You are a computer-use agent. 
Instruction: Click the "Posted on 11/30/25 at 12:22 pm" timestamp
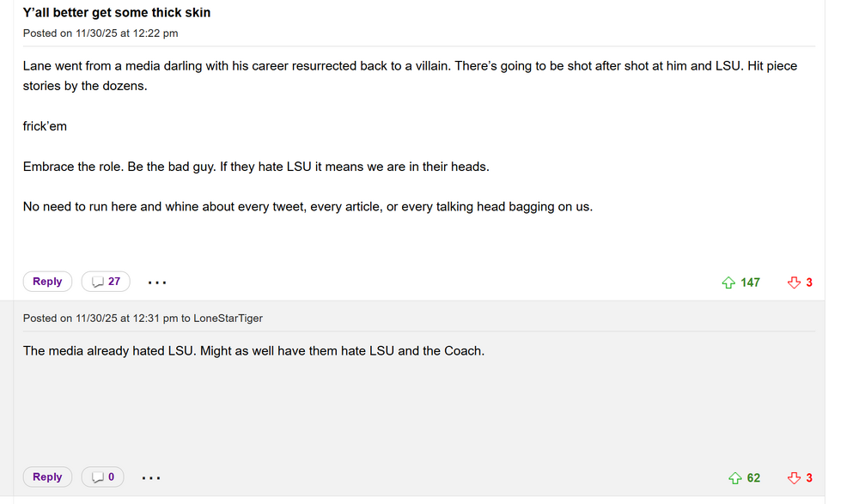101,33
